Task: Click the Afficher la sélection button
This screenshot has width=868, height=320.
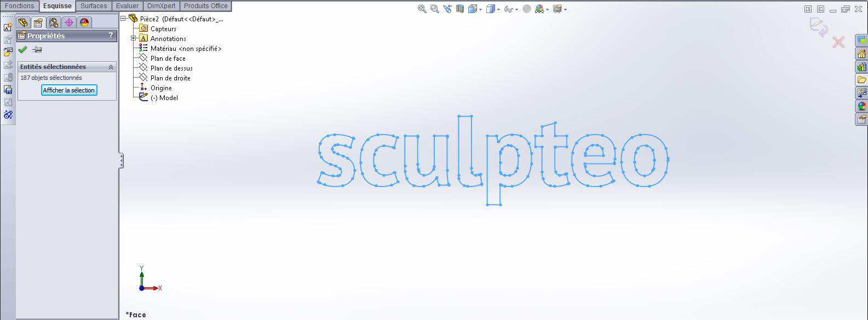Action: pyautogui.click(x=69, y=90)
